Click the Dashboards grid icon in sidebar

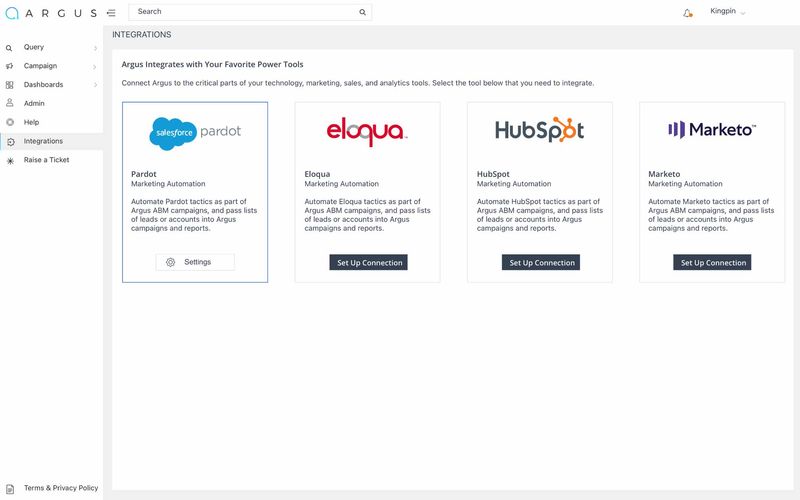pos(9,85)
